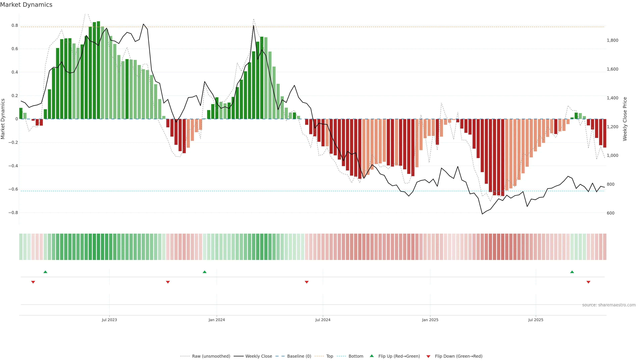The image size is (644, 362).
Task: Click the Jul 2024 x-axis label
Action: point(323,320)
